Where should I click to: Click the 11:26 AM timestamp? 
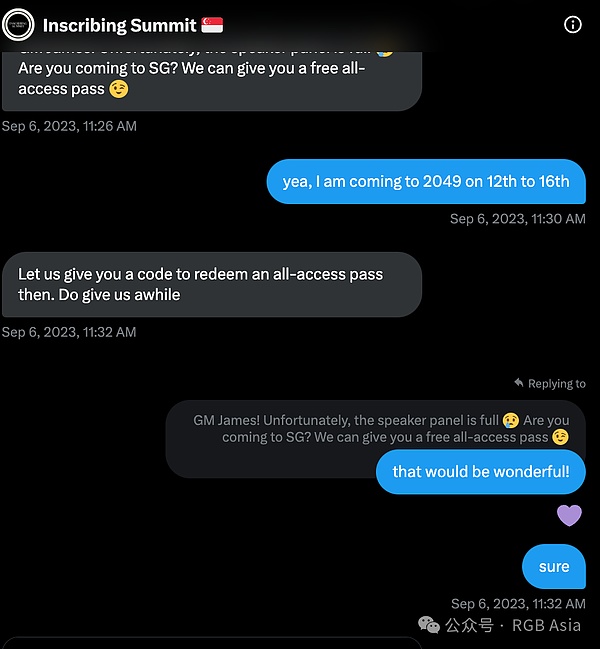(x=69, y=126)
